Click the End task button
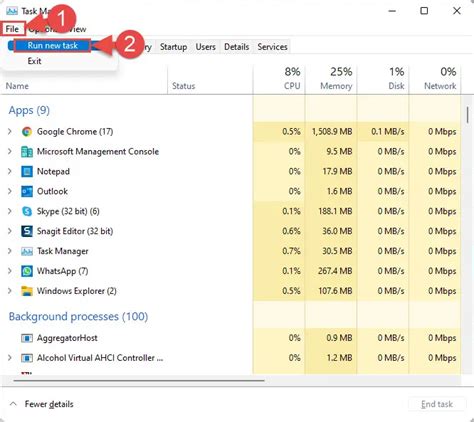The image size is (474, 422). [x=437, y=404]
